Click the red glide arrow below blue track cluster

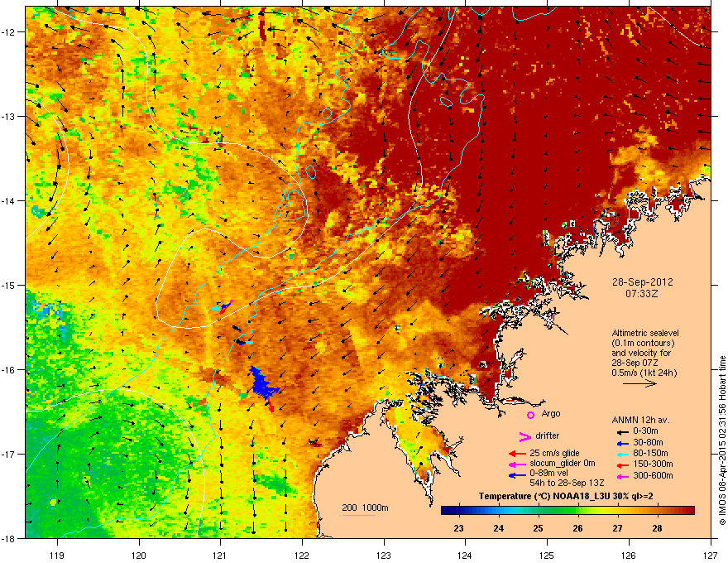click(x=271, y=407)
